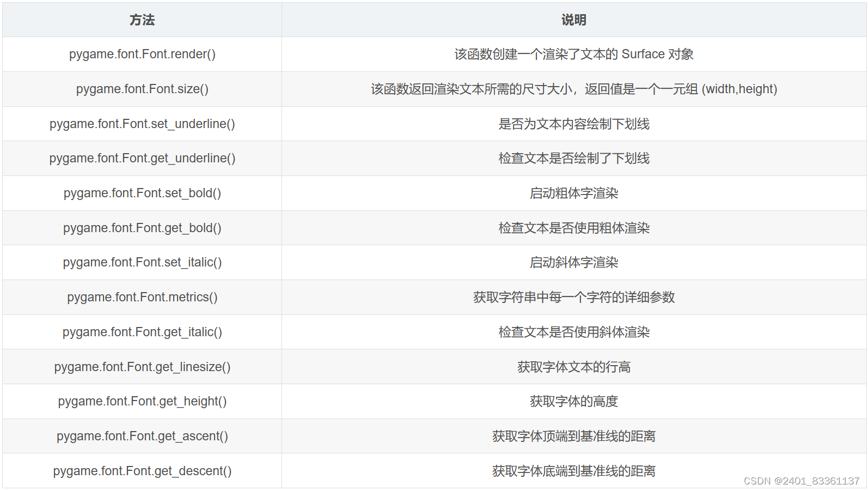
Task: Click description 启动斜体字渲染
Action: tap(574, 263)
